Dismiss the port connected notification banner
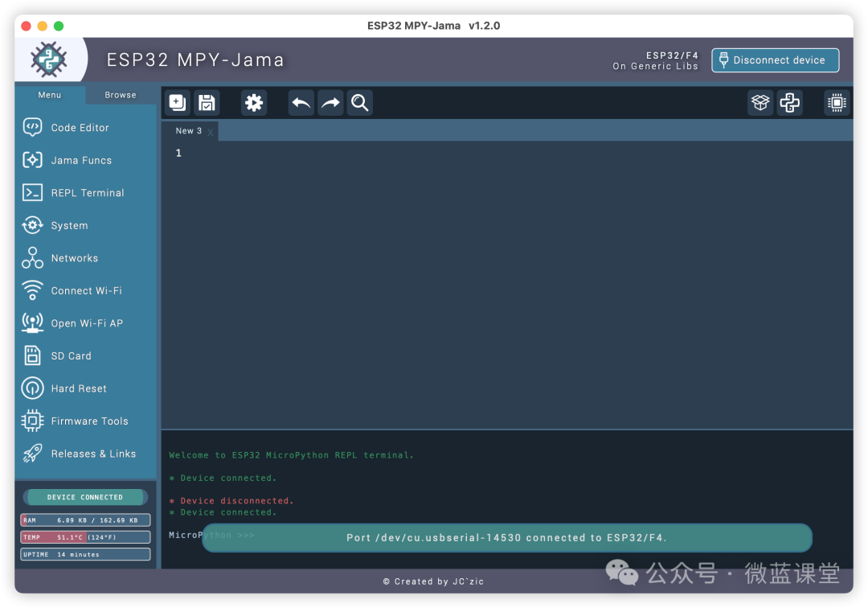 (x=506, y=538)
